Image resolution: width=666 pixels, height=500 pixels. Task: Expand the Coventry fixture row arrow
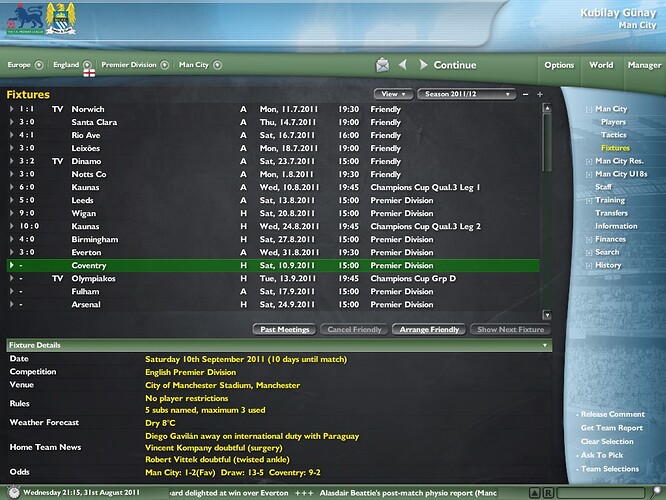(x=11, y=265)
